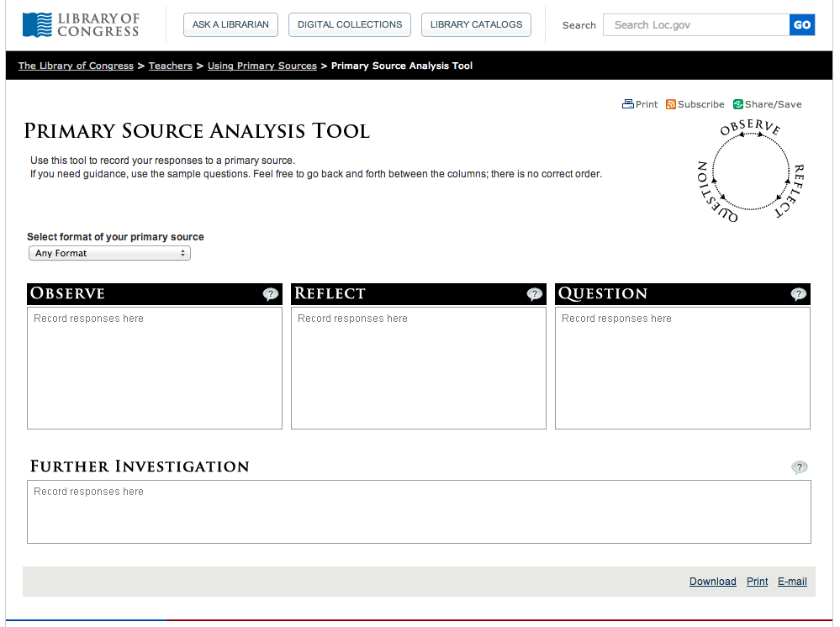
Task: Click into the Observe response box
Action: 154,368
